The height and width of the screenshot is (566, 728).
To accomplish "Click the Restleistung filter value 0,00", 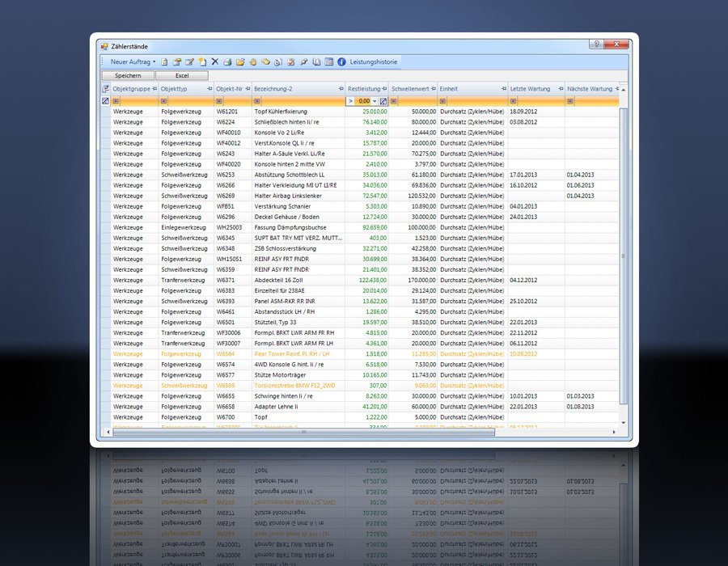I will [364, 101].
